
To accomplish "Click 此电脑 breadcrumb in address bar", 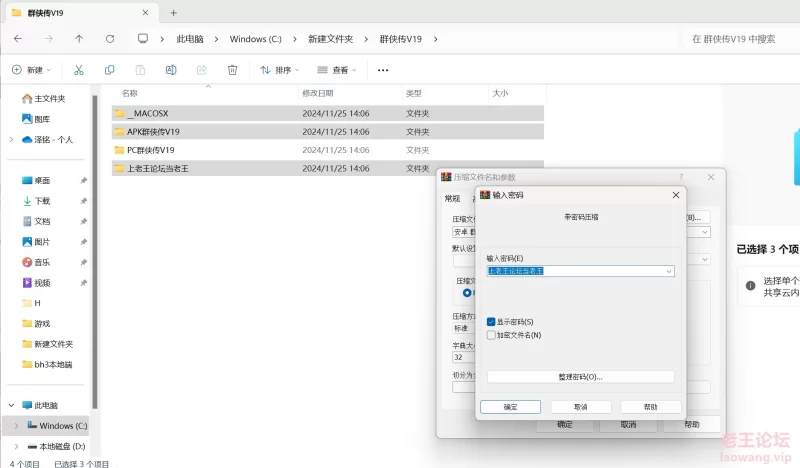I will coord(190,39).
